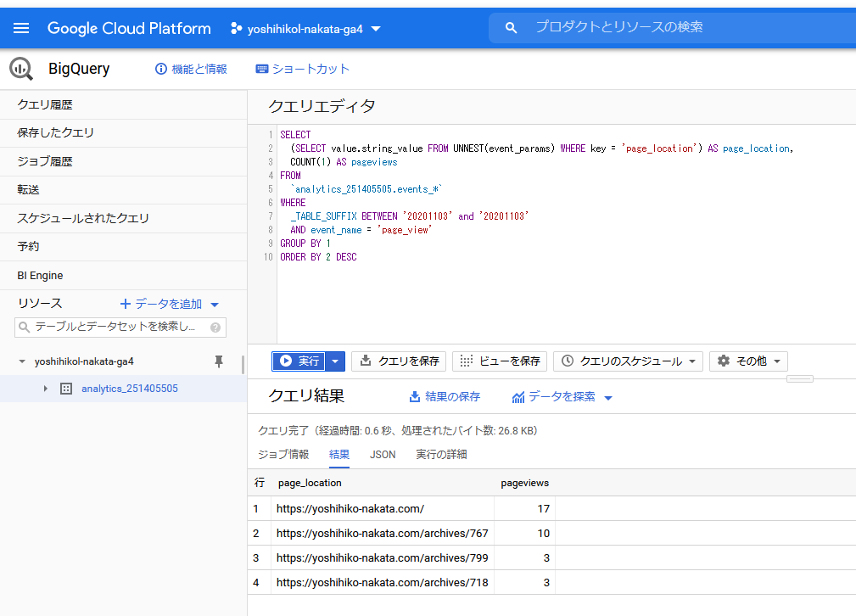Select the analytics_251405505 dataset
The image size is (856, 616).
click(130, 389)
